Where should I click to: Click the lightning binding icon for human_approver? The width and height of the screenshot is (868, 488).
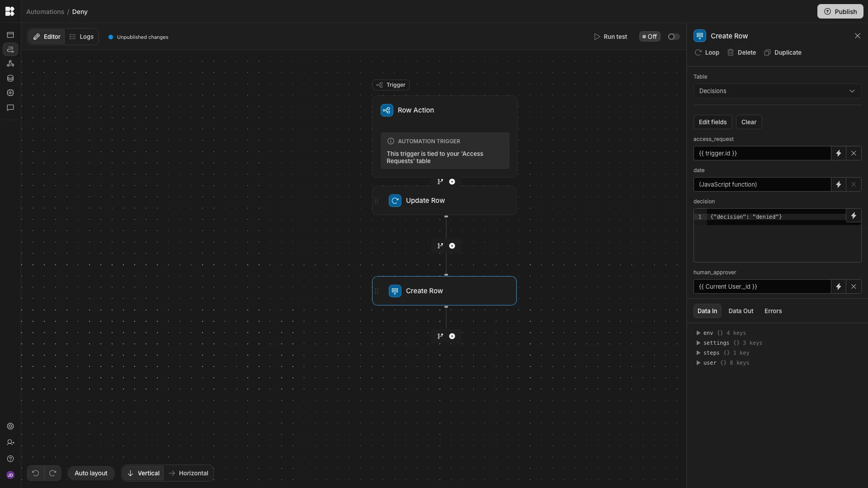point(838,286)
